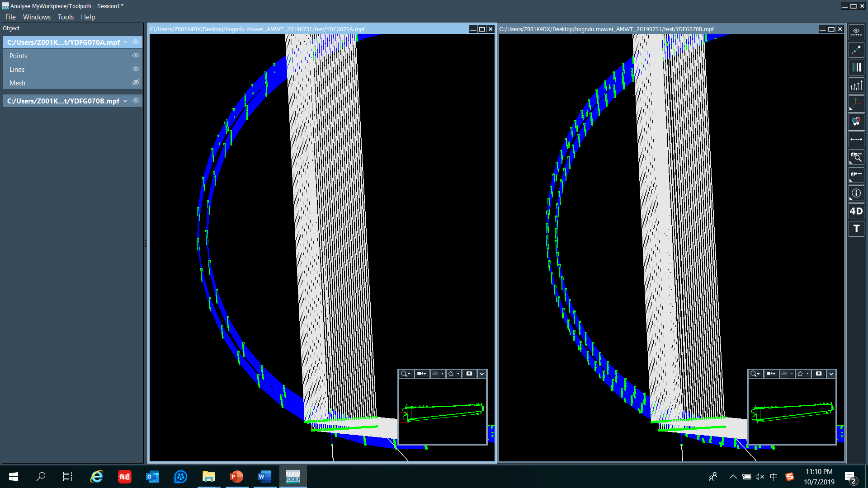Open the light bulbs coloring tool
Viewport: 868px width, 488px height.
856,121
